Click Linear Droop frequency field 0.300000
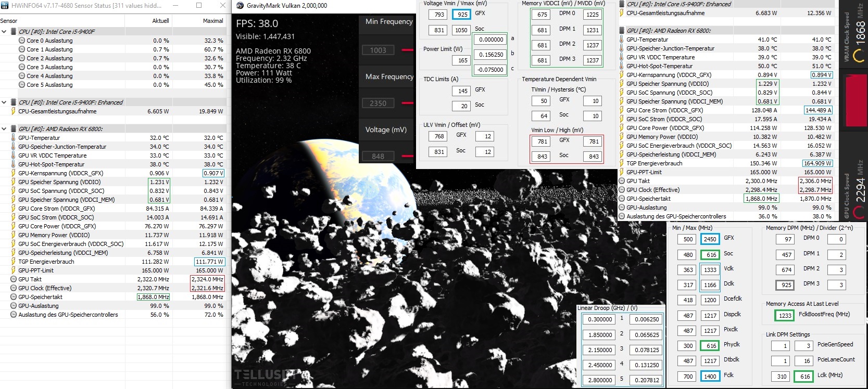 [x=599, y=320]
